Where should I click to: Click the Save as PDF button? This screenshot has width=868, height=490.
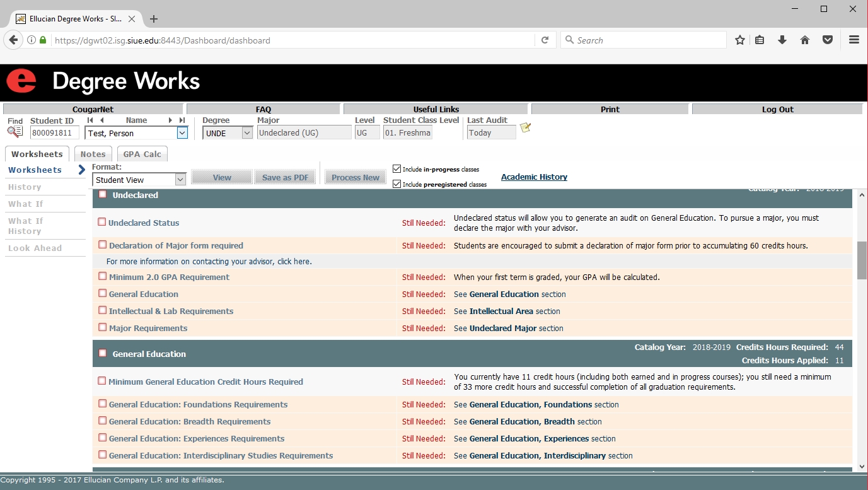(285, 178)
